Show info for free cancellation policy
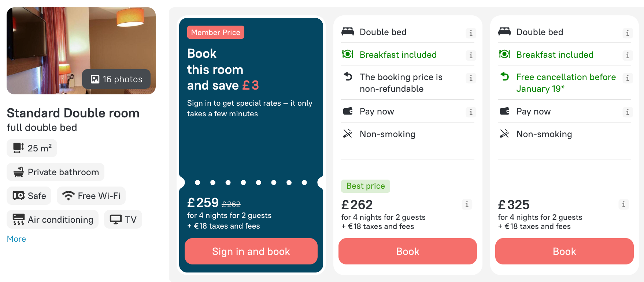This screenshot has height=282, width=644. [628, 78]
